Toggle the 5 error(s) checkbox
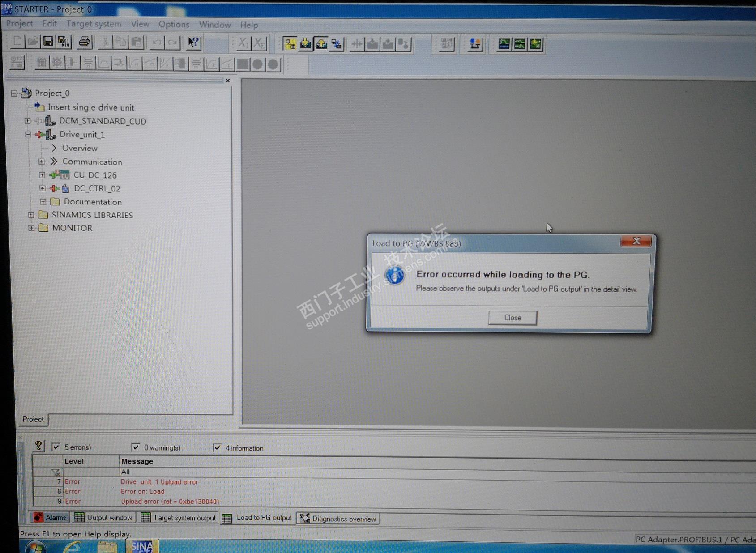 56,447
